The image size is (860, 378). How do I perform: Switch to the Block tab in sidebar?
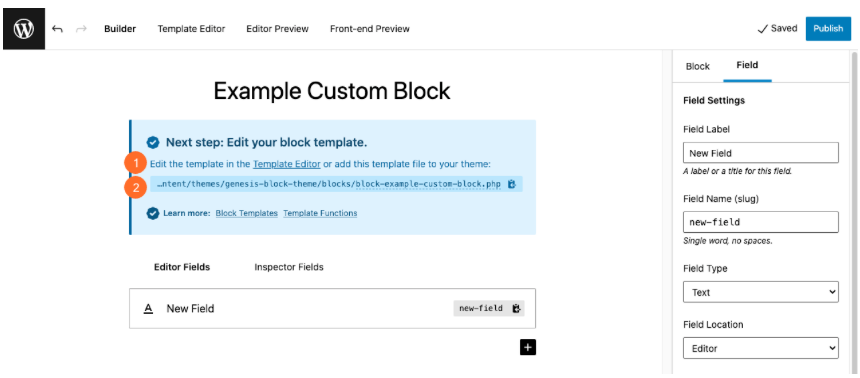point(698,66)
